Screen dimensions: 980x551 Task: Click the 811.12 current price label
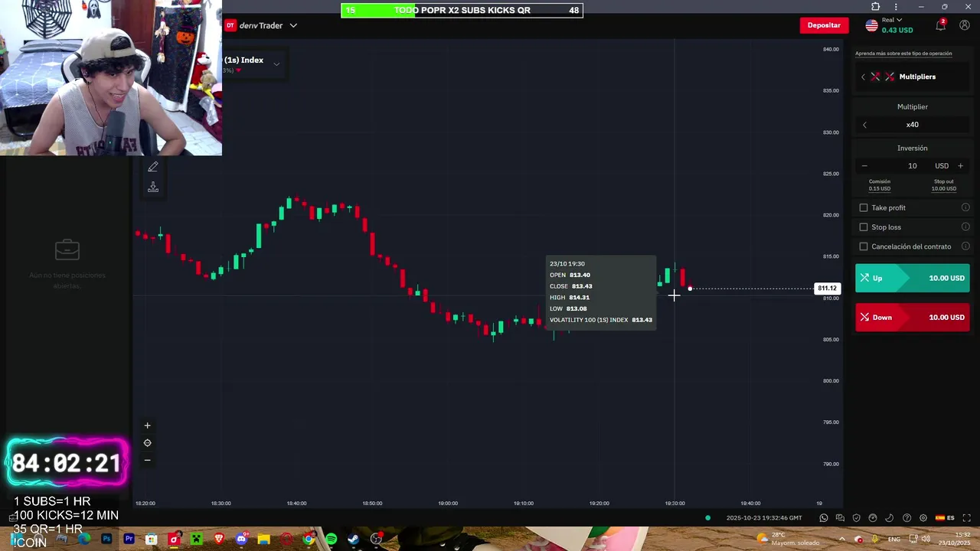pos(827,289)
